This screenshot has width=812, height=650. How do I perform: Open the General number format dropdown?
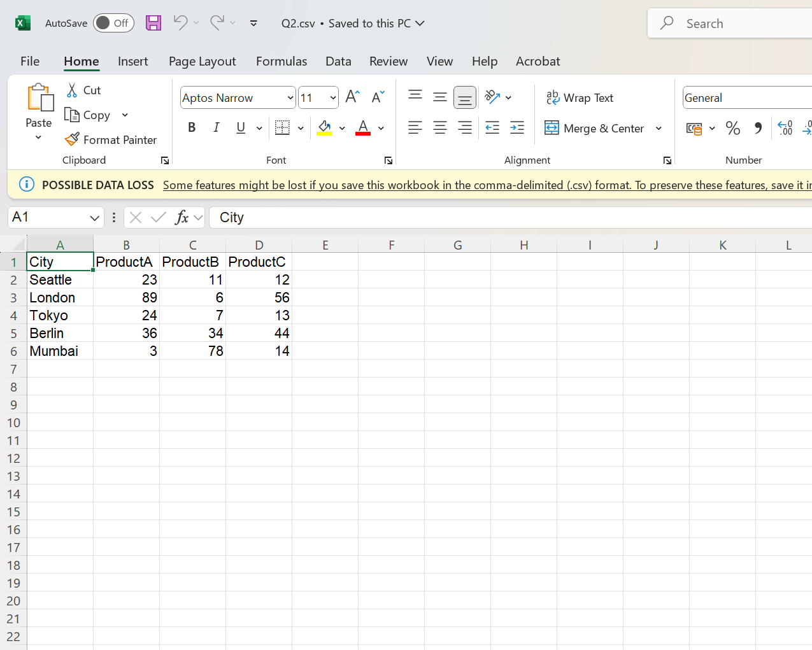[x=747, y=97]
